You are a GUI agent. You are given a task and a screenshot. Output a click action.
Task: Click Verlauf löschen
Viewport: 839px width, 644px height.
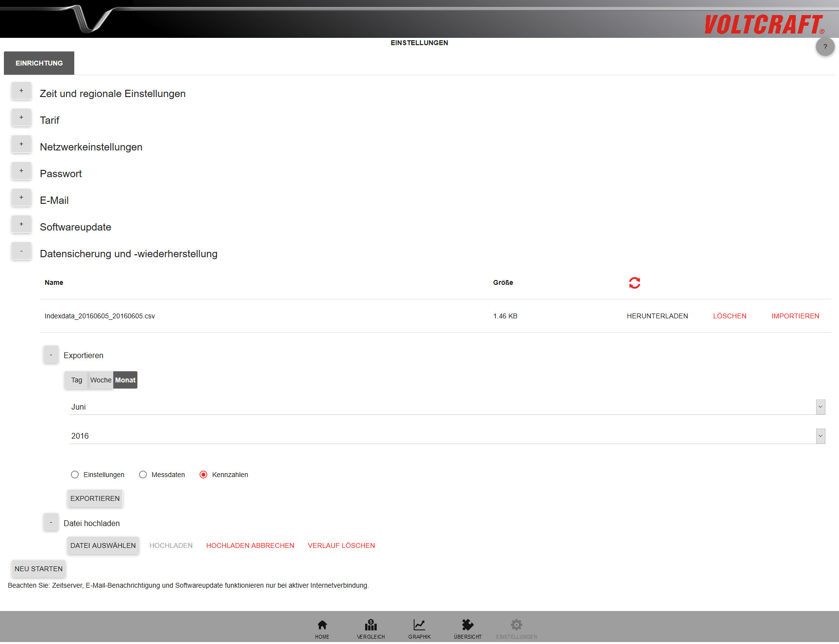pos(341,545)
